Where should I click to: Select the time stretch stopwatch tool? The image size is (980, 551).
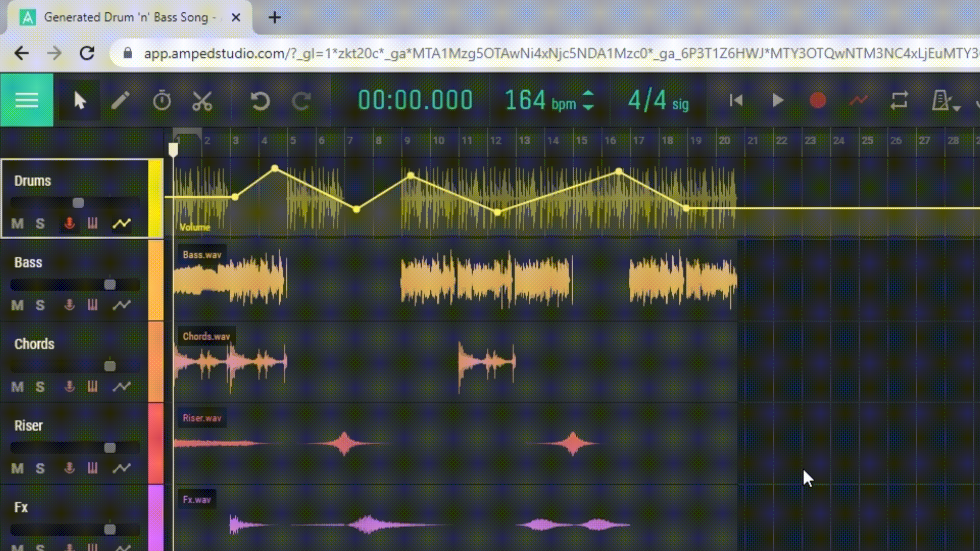point(162,101)
